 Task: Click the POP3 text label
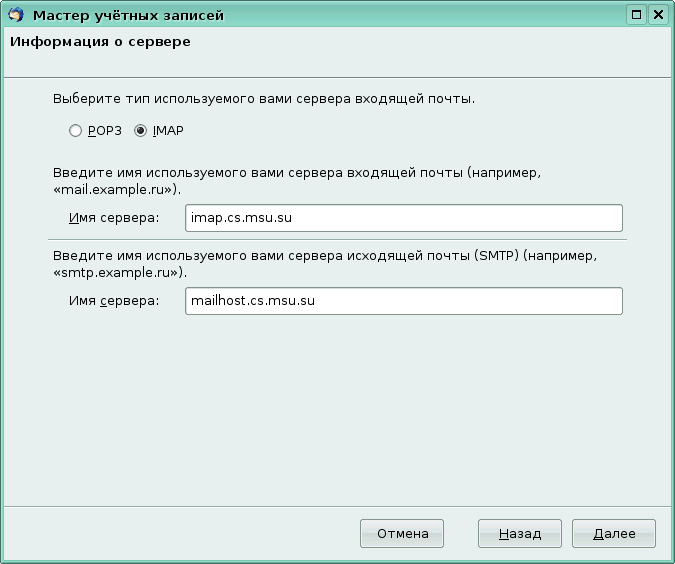[x=105, y=131]
